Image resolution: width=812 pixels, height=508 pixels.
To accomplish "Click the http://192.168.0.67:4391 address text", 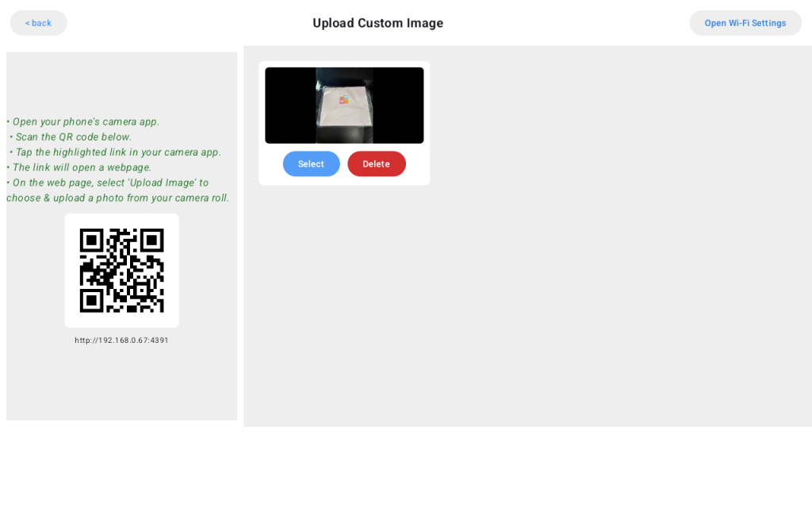I will pyautogui.click(x=121, y=341).
